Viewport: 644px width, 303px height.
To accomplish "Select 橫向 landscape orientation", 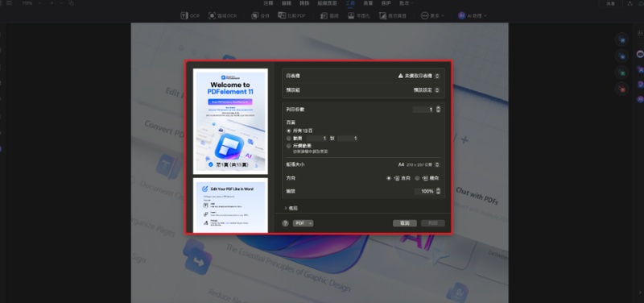I will [x=417, y=178].
